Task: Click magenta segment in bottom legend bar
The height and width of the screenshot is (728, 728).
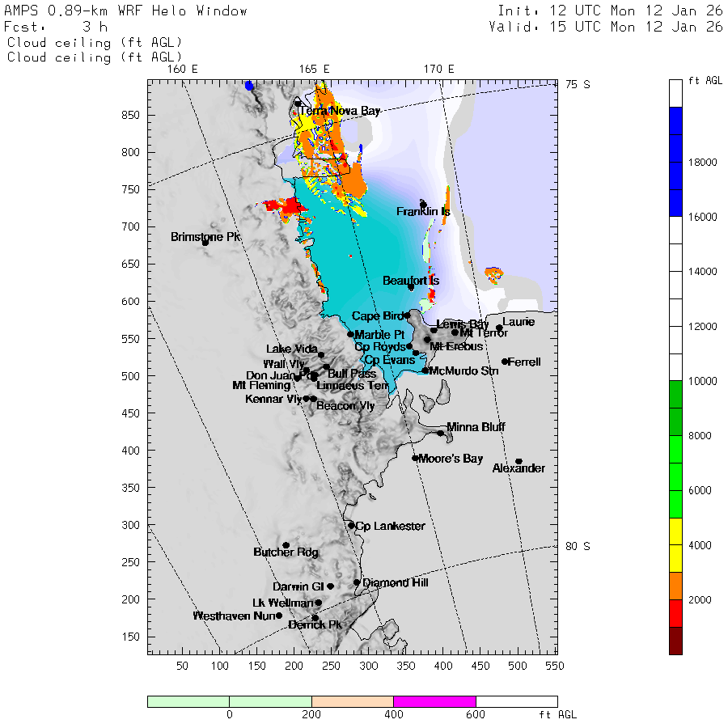Action: coord(434,701)
